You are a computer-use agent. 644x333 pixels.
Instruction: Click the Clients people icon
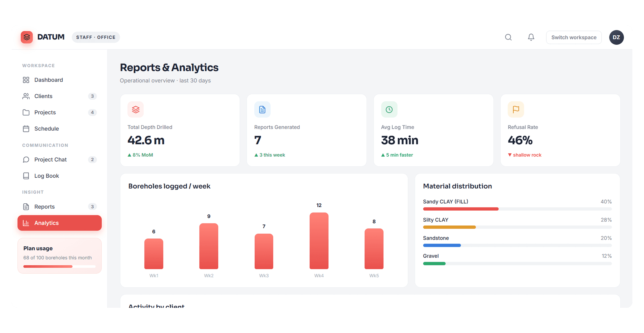(26, 96)
